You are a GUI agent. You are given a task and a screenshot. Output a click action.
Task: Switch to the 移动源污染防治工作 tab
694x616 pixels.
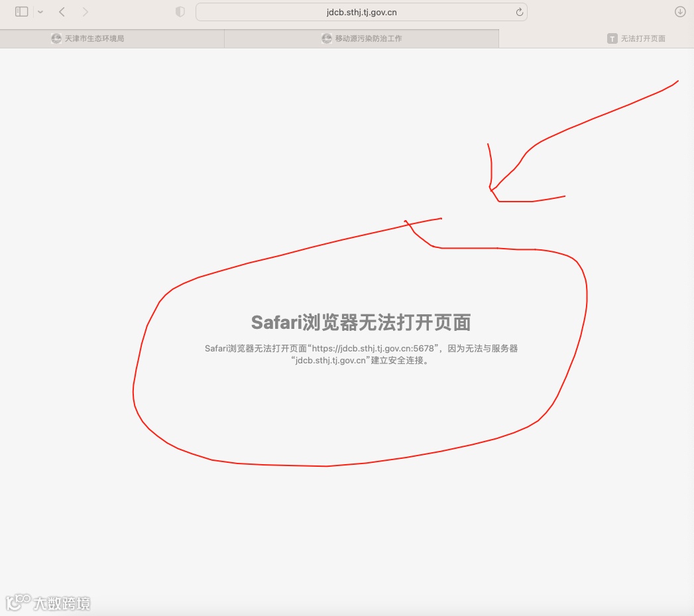(362, 38)
